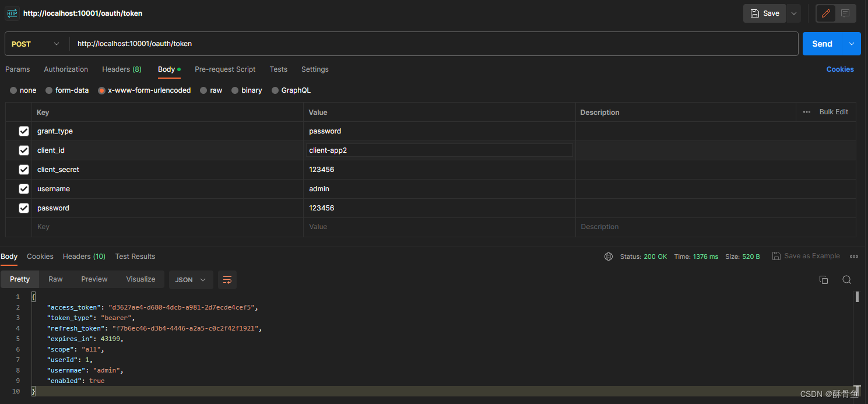Switch to Pretty response view
This screenshot has height=404, width=868.
click(x=20, y=279)
